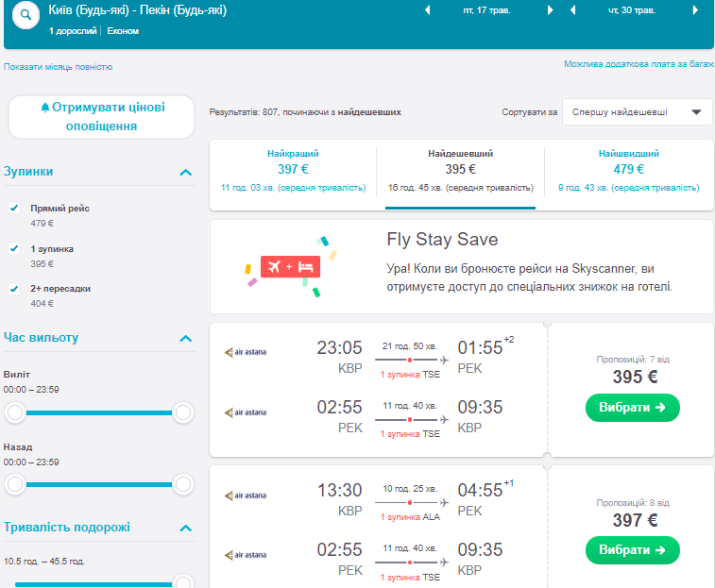Click the left handle of Виліт slider
715x588 pixels.
tap(14, 412)
